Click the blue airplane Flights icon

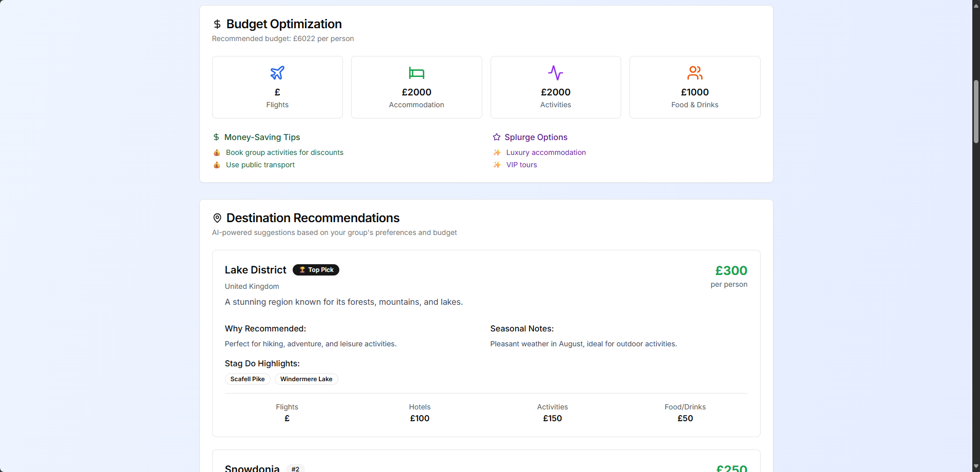click(x=277, y=73)
